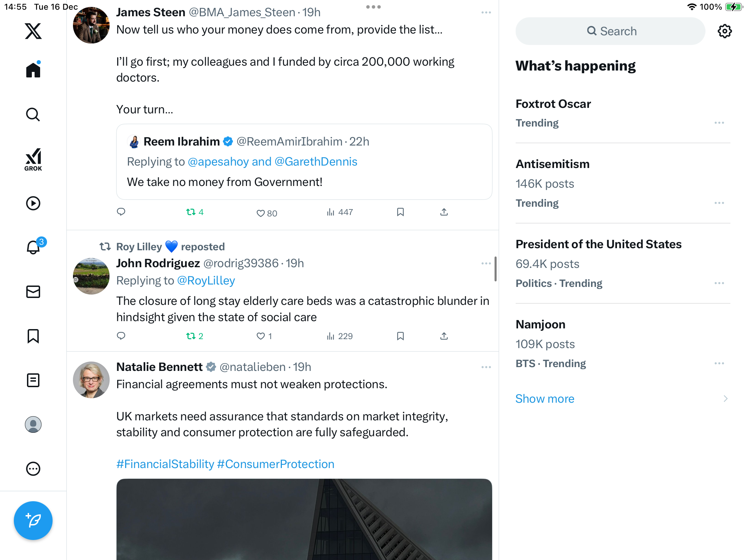Open the notifications bell

33,247
